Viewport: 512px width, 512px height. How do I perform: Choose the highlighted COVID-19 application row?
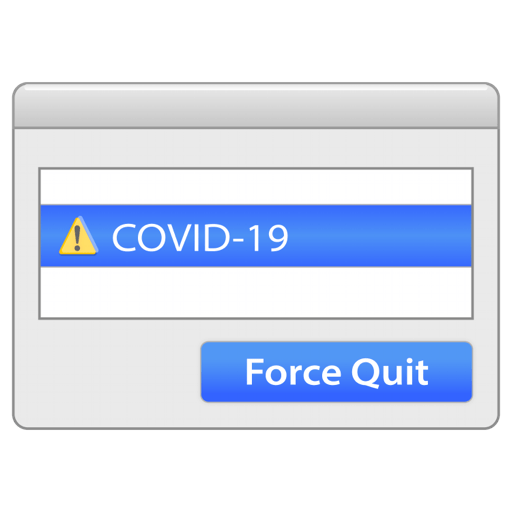pyautogui.click(x=256, y=236)
